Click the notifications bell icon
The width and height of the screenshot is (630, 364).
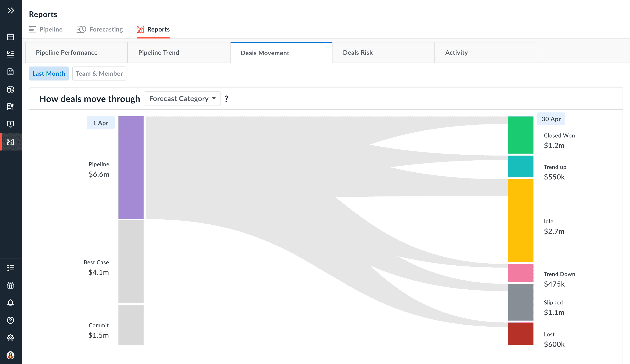click(10, 303)
